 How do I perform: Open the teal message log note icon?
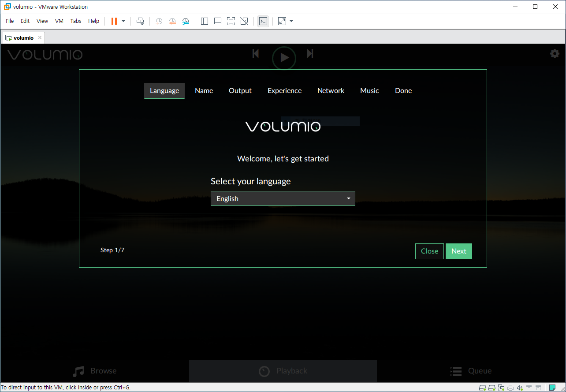552,388
